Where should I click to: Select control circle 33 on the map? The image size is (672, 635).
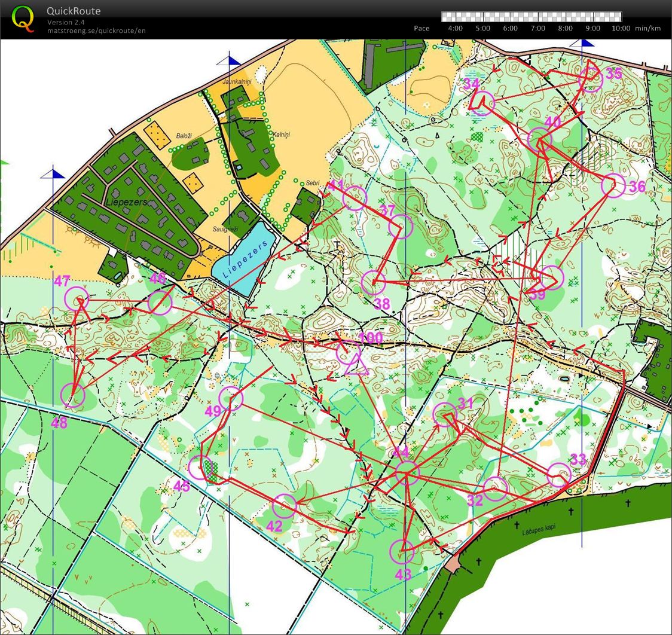pyautogui.click(x=560, y=475)
